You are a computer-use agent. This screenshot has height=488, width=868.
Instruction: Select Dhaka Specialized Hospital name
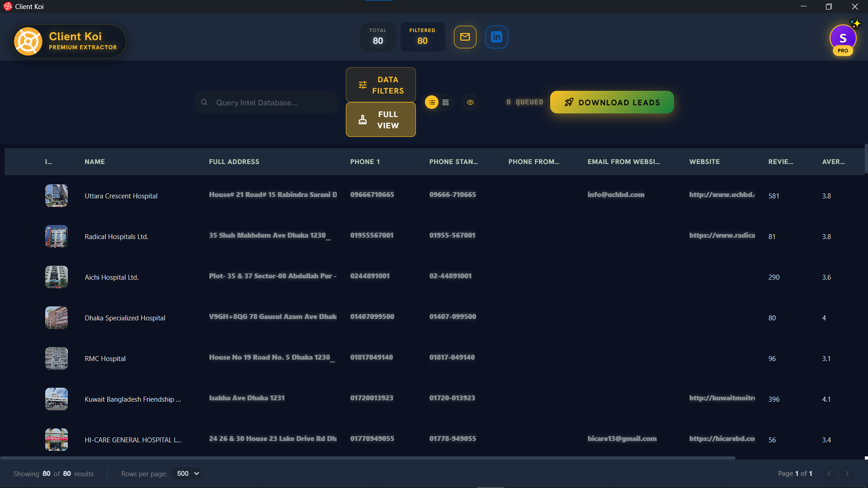[x=125, y=318]
